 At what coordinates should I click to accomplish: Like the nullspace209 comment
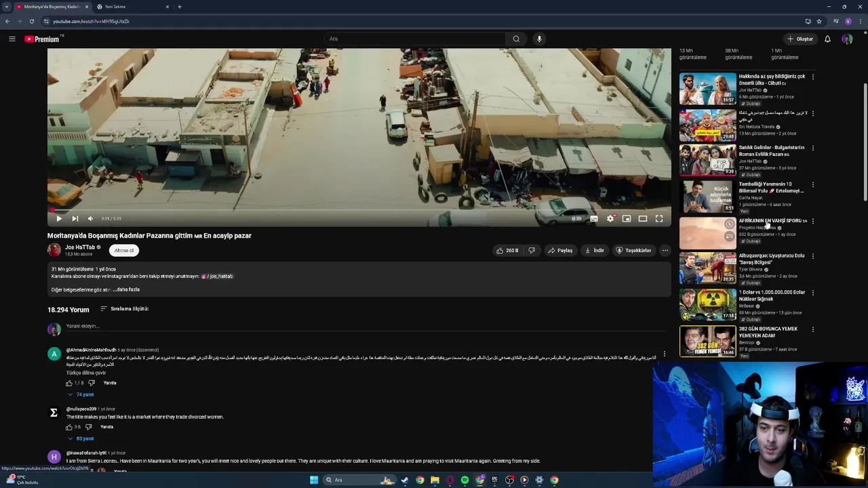click(68, 427)
